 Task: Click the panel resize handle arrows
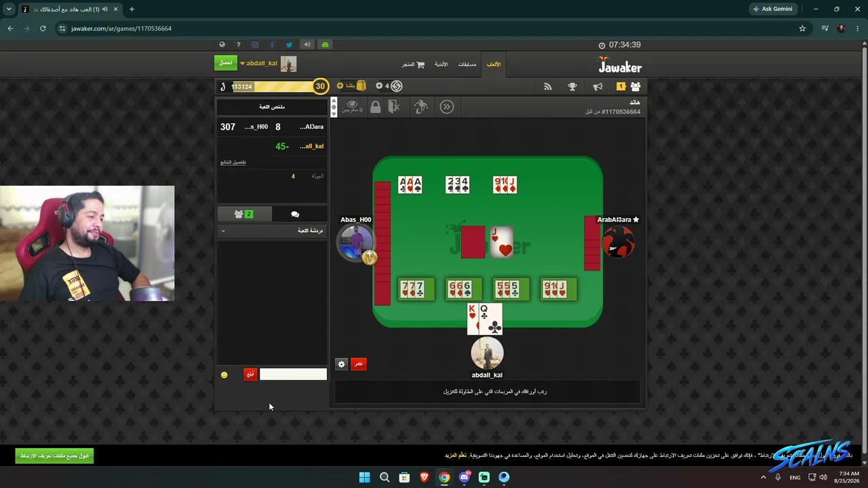pos(334,107)
